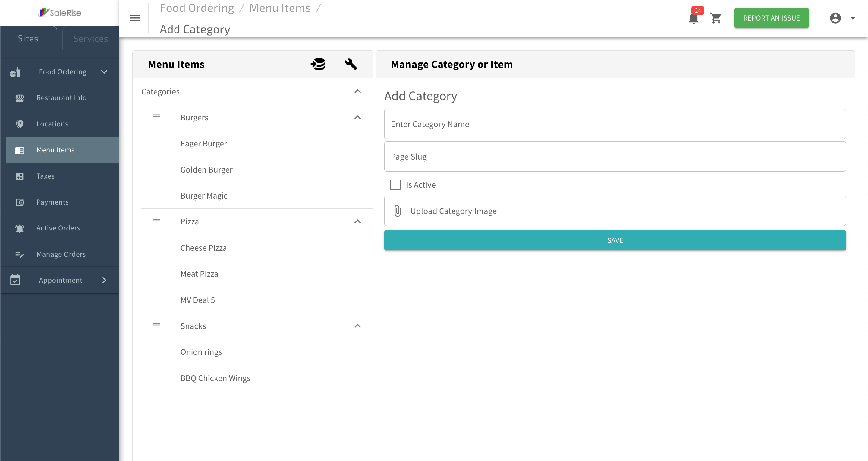Select the Eager Burger item

203,144
